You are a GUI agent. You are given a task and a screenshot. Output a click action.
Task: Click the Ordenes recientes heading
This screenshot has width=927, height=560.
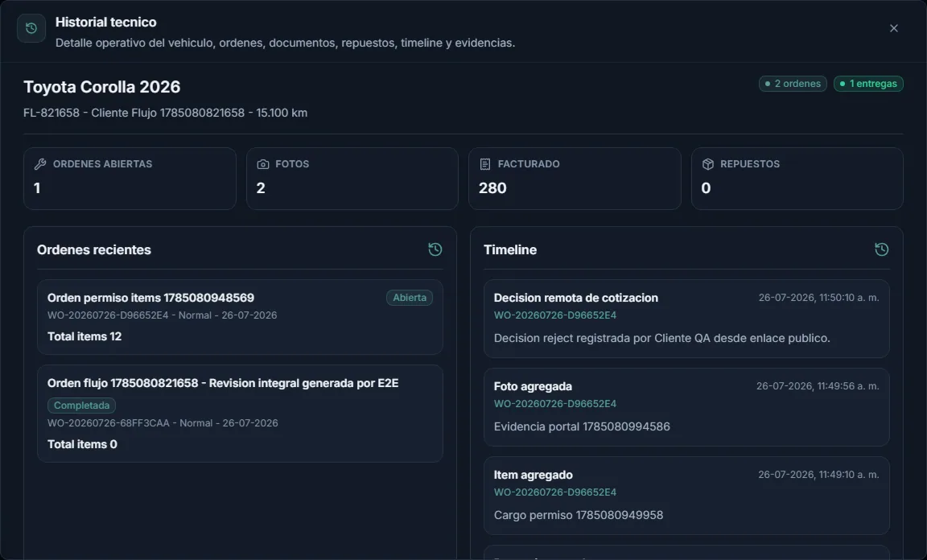pyautogui.click(x=94, y=250)
